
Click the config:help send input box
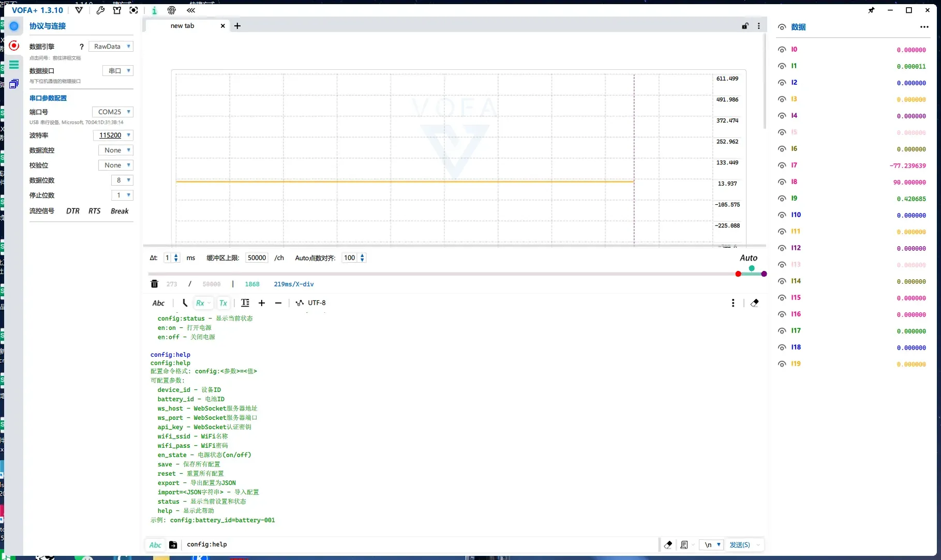pyautogui.click(x=419, y=544)
